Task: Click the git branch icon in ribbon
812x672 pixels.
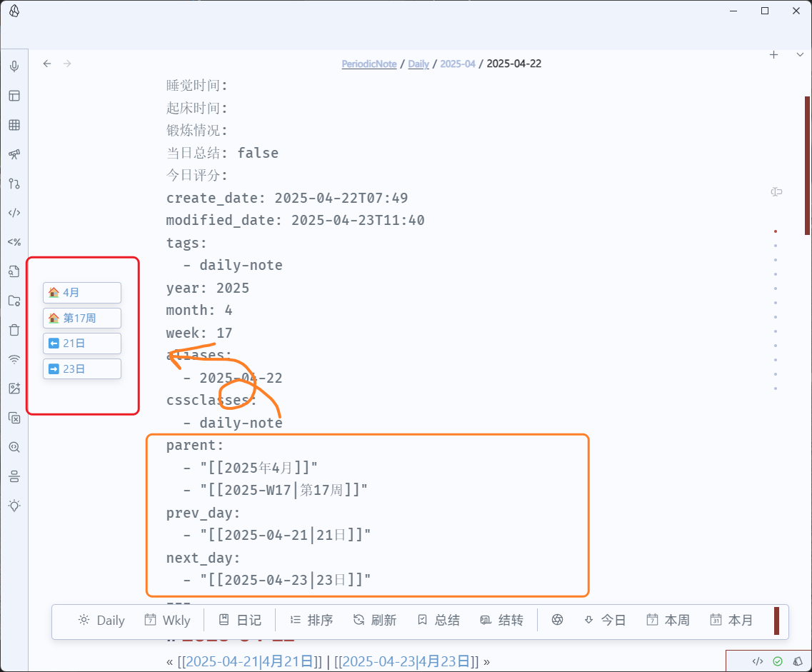Action: (14, 184)
